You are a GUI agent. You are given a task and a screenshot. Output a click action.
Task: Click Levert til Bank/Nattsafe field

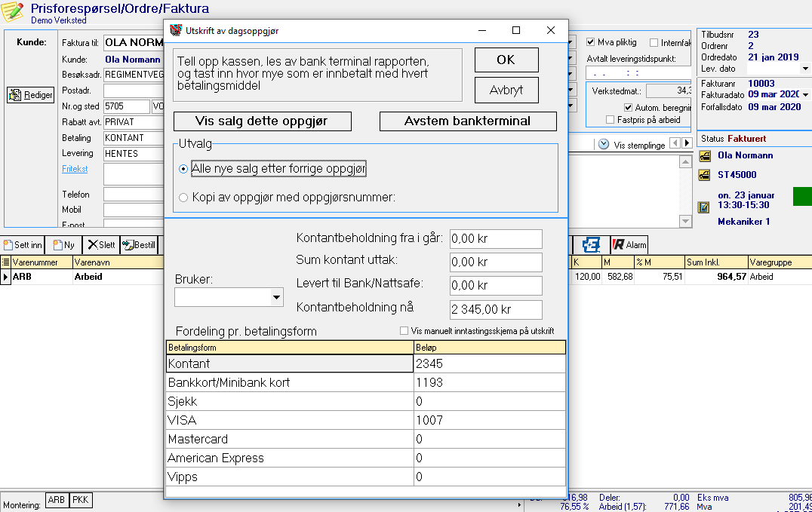(496, 285)
